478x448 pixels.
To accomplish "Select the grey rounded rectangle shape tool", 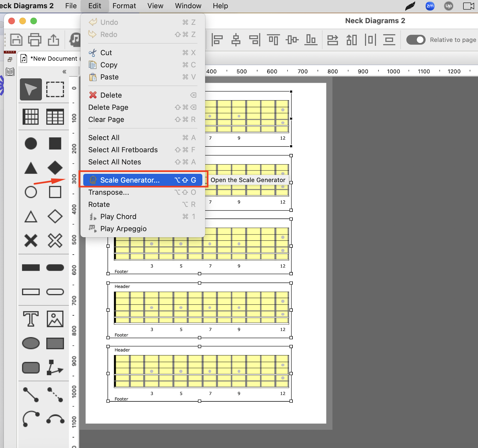I will (31, 368).
